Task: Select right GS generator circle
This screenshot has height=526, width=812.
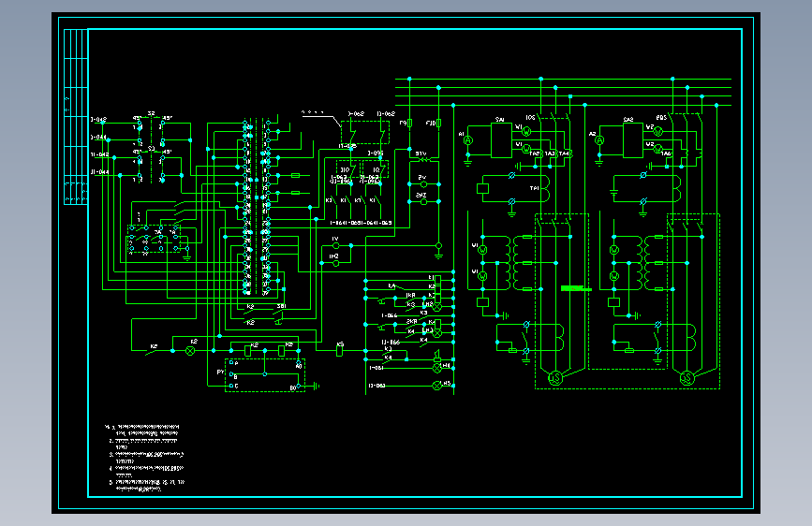Action: tap(687, 378)
